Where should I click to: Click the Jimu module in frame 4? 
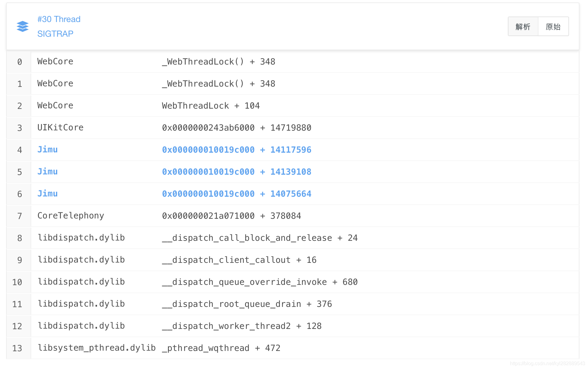47,150
